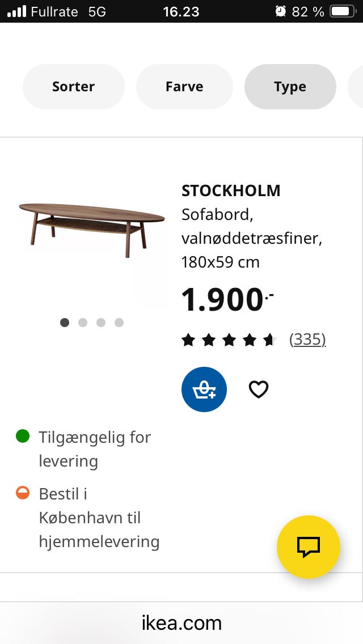Tap the four-and-half star rating

point(229,339)
